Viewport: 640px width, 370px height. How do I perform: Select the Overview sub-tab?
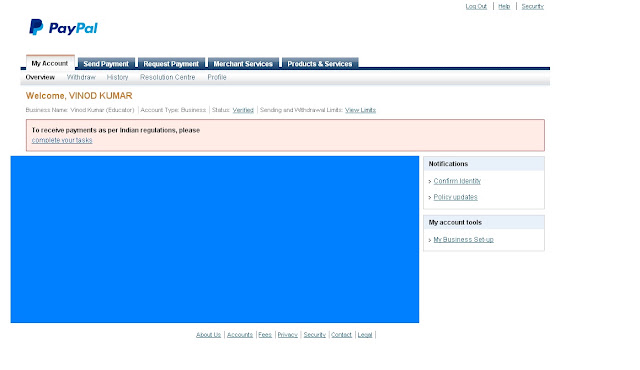[40, 77]
